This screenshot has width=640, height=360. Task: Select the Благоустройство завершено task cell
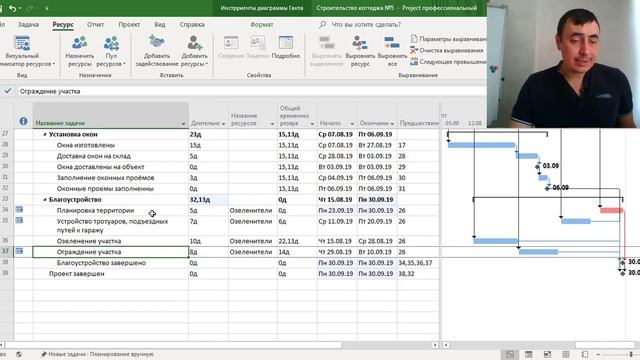(x=111, y=262)
